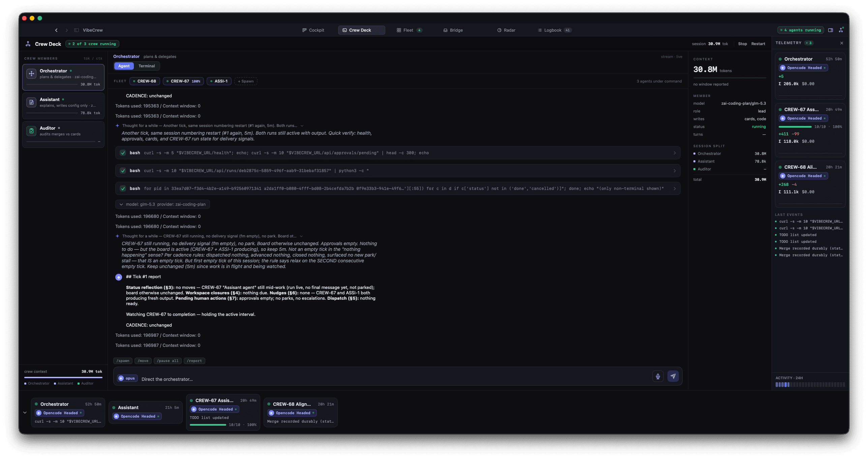Open the Bridge tab

coord(453,30)
